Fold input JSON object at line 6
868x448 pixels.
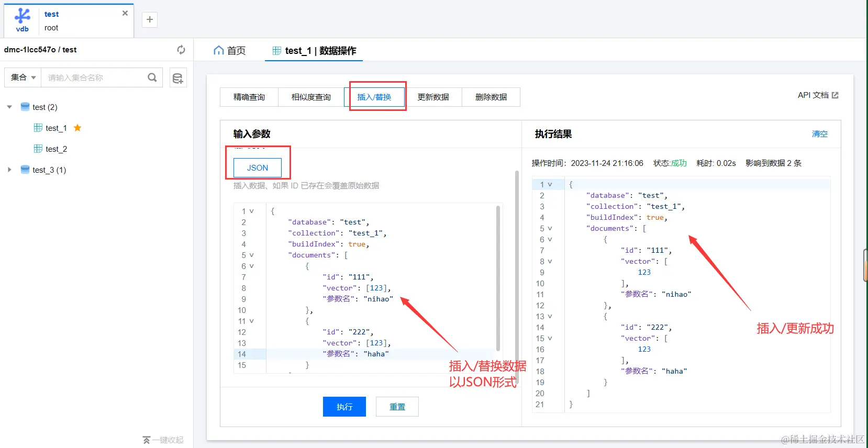point(252,266)
